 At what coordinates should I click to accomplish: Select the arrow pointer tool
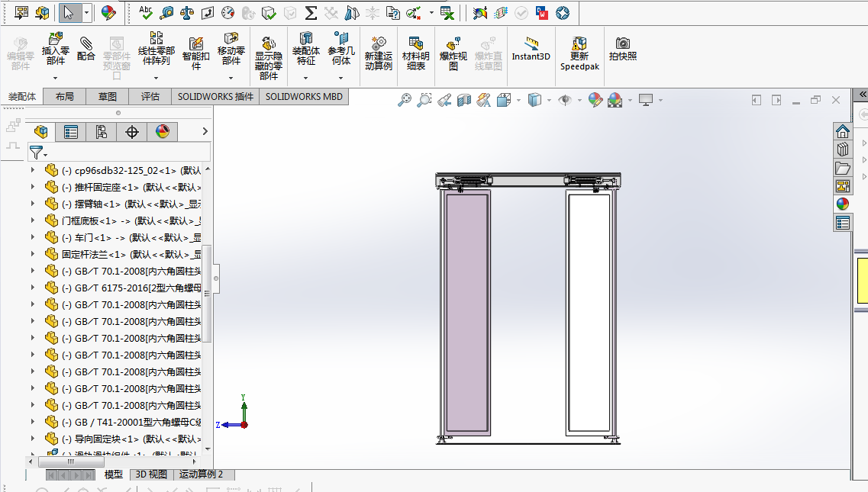pyautogui.click(x=69, y=13)
